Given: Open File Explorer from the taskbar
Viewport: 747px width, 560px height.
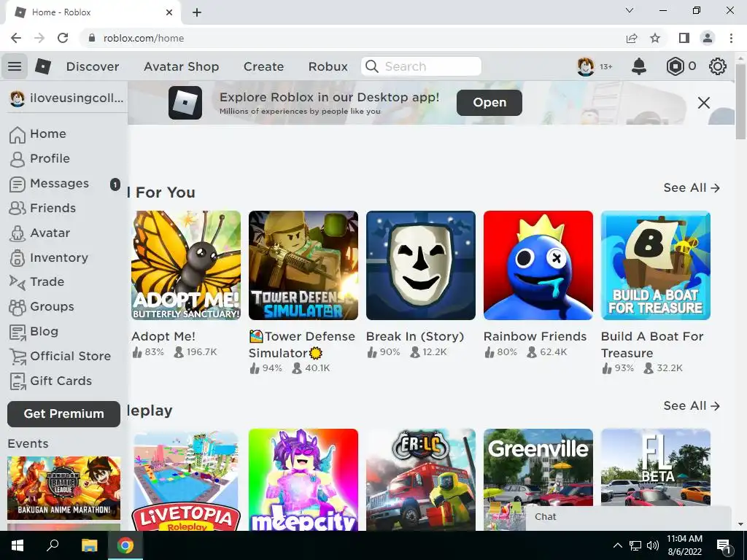Looking at the screenshot, I should click(x=89, y=545).
